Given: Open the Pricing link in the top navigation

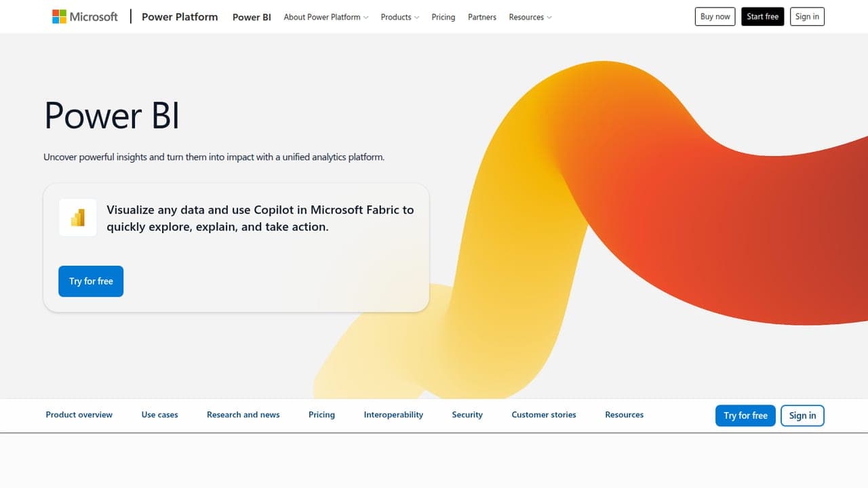Looking at the screenshot, I should click(443, 17).
